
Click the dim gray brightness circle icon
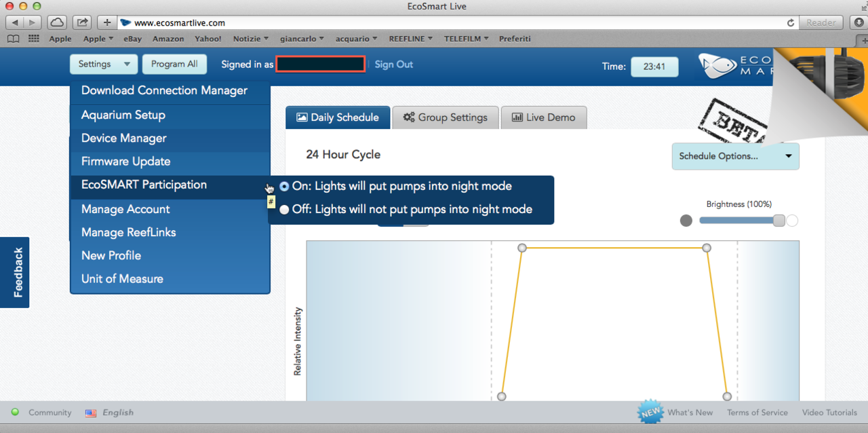[x=686, y=221]
